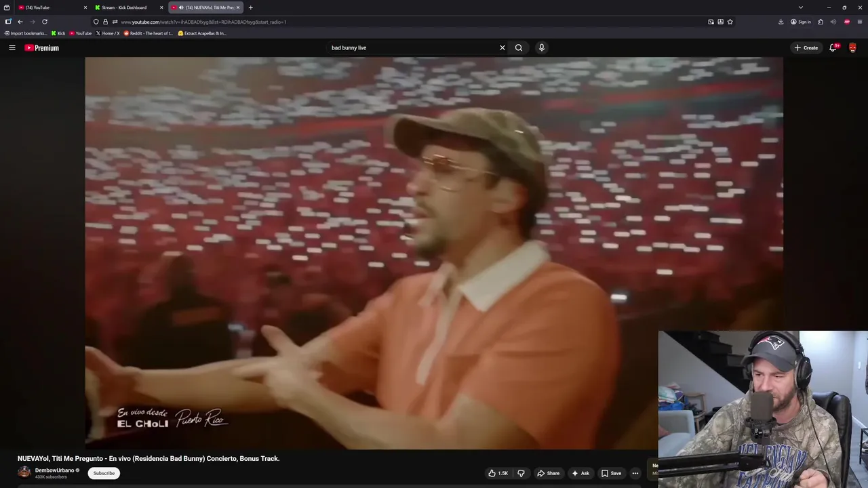Mute the playing NUEVAYol tab via speaker icon

[181, 7]
